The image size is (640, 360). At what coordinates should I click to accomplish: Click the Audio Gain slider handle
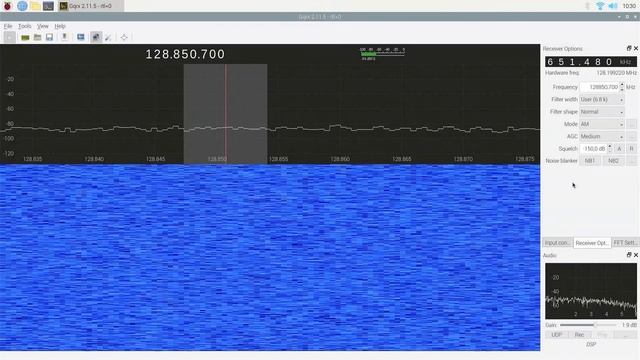[x=595, y=325]
